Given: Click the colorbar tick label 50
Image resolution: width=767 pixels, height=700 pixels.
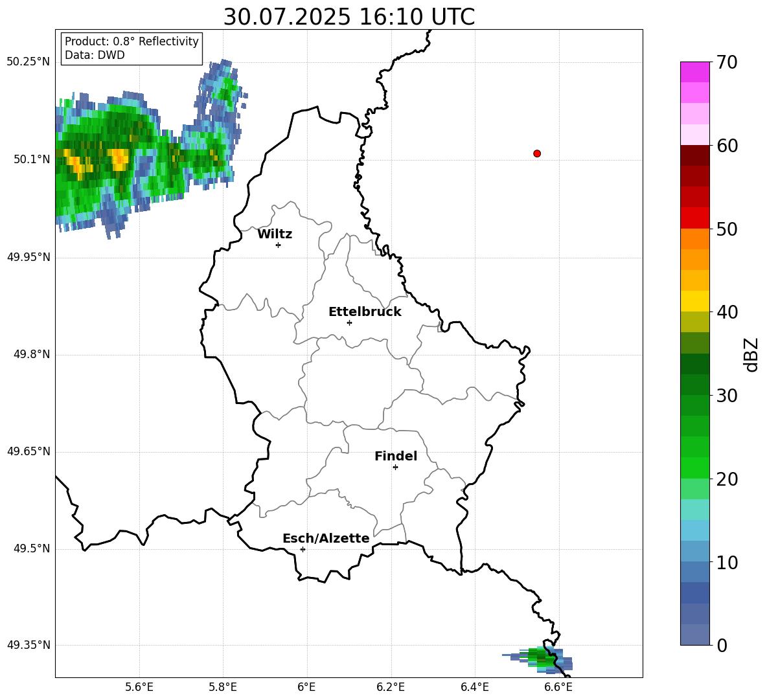Looking at the screenshot, I should [x=727, y=229].
